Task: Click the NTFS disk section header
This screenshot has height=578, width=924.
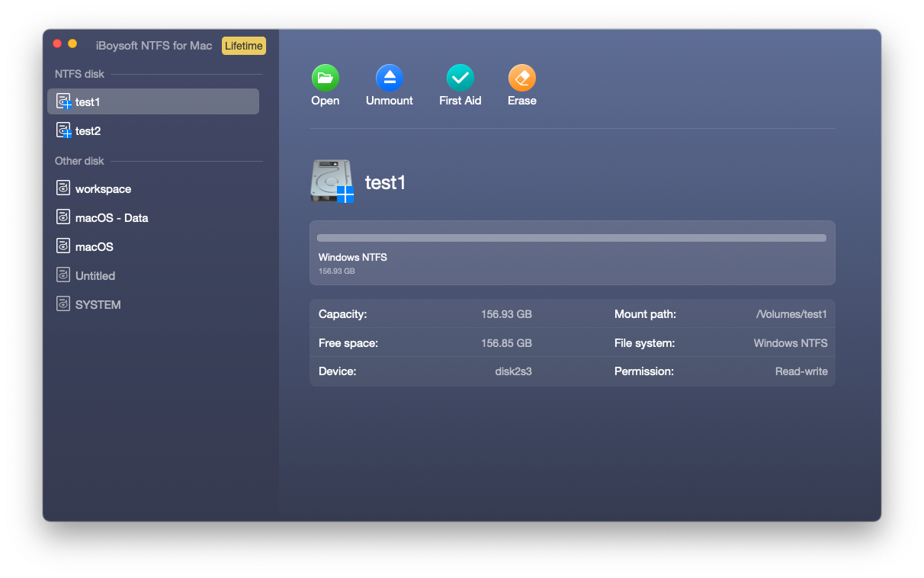Action: (79, 74)
